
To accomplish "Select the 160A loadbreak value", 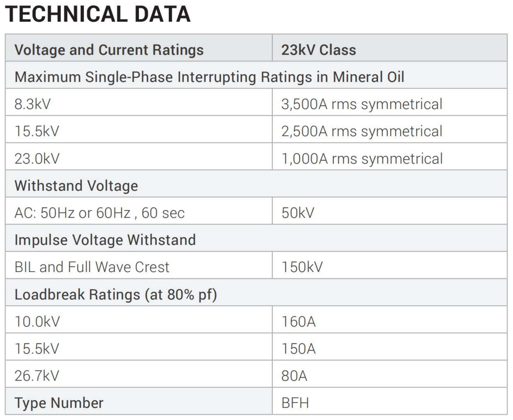I will pos(298,322).
